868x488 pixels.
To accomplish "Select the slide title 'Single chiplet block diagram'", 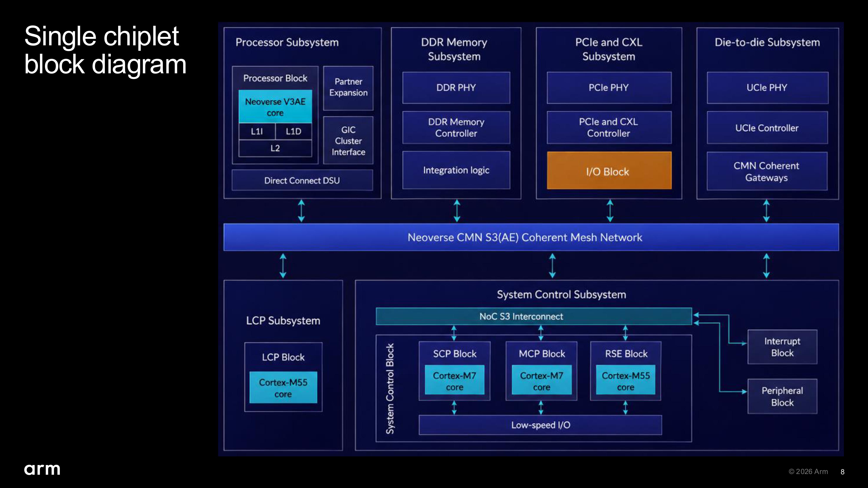I will 105,50.
